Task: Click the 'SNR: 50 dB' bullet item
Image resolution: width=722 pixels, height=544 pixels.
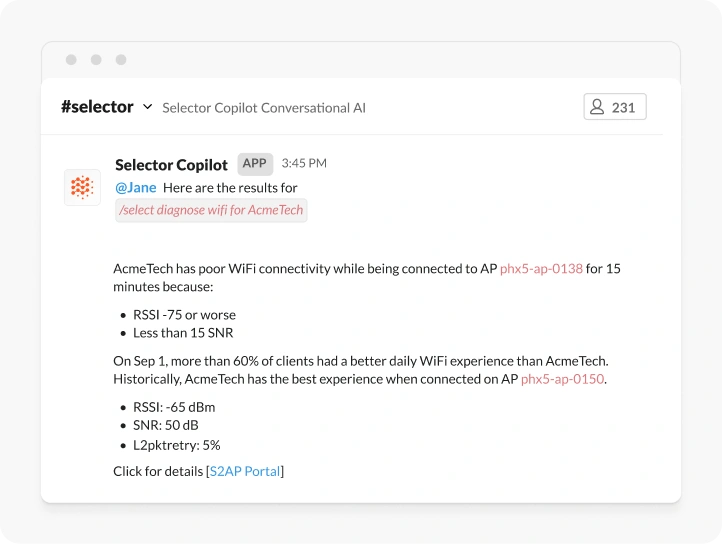Action: tap(166, 426)
